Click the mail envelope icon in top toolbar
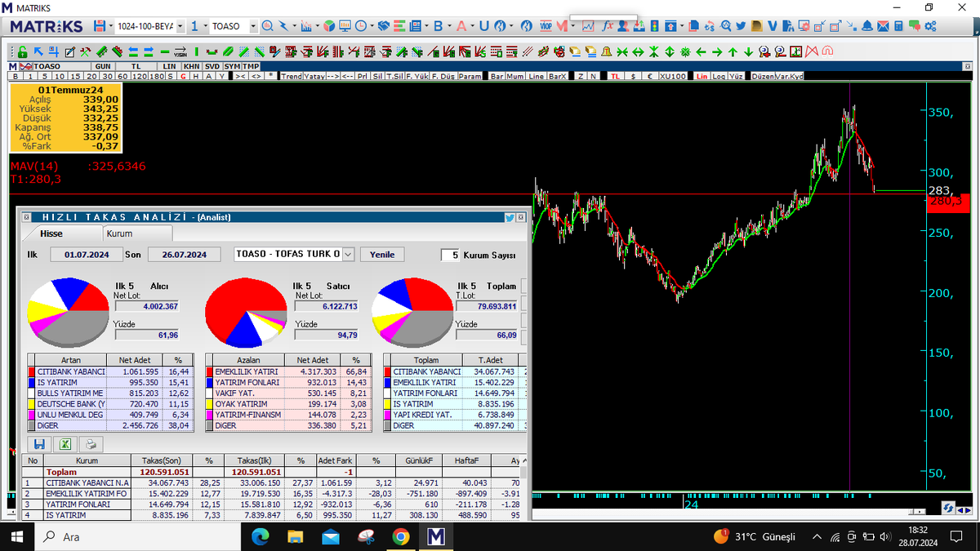 (x=883, y=26)
